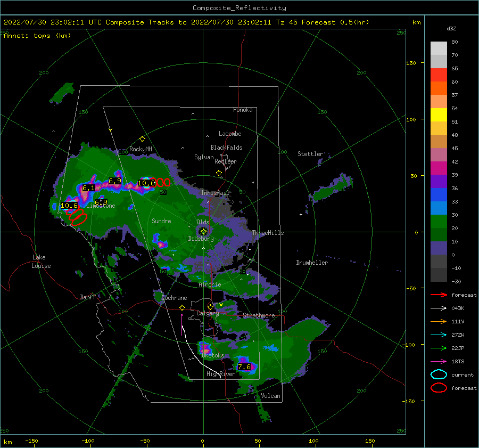Click the Okotoks label
Image resolution: width=479 pixels, height=448 pixels.
[213, 355]
